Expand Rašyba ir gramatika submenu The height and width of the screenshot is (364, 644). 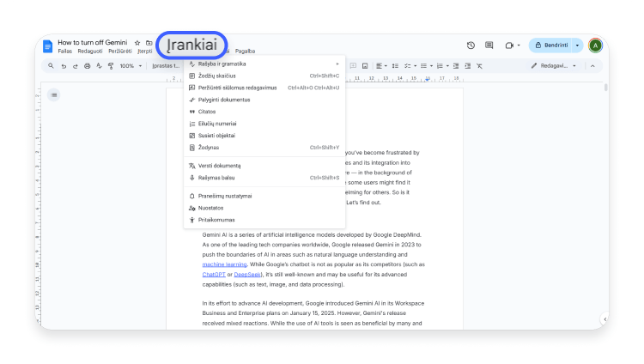pos(264,64)
